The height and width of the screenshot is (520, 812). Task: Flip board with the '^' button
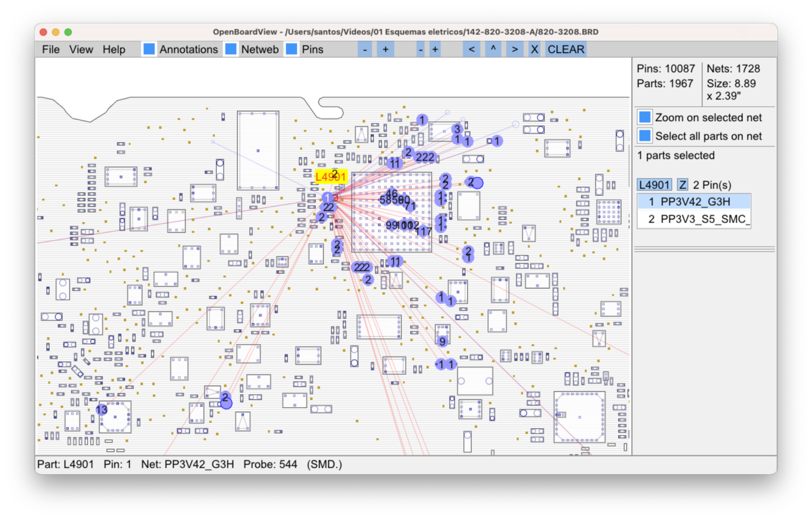493,49
